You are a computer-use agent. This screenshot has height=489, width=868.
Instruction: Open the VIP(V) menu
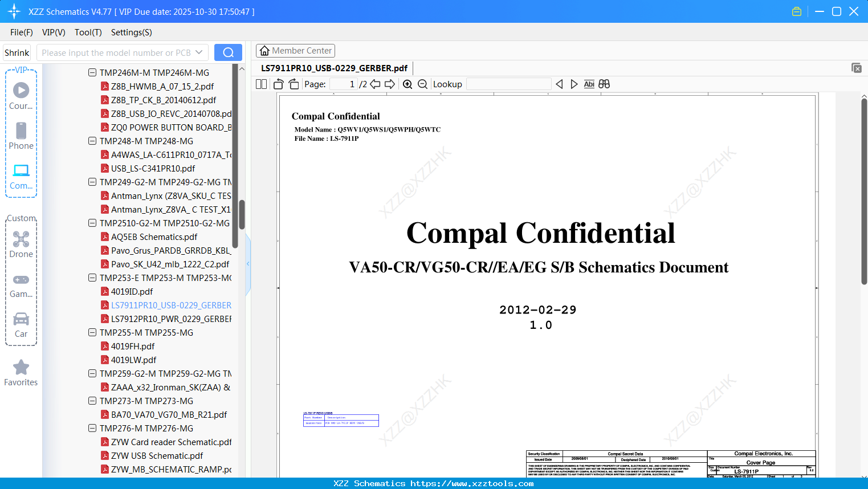[x=54, y=32]
